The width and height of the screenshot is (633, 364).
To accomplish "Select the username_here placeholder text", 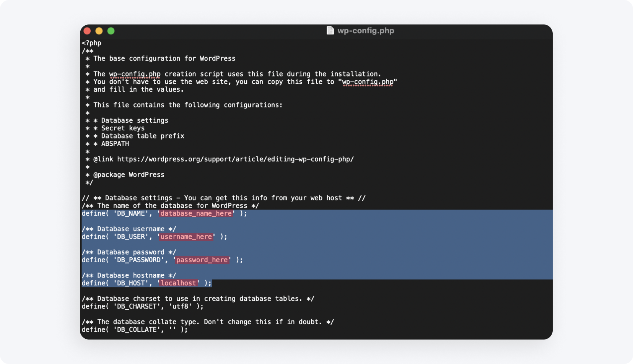I will pos(186,237).
